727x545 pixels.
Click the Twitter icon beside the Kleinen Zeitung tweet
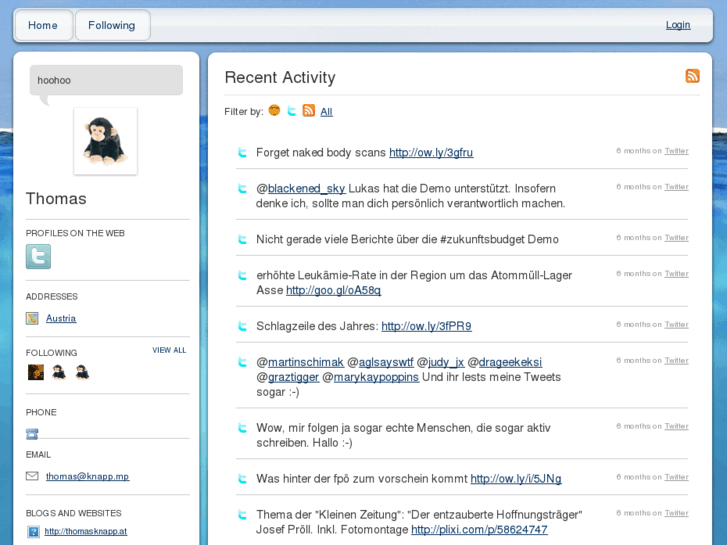[x=242, y=514]
